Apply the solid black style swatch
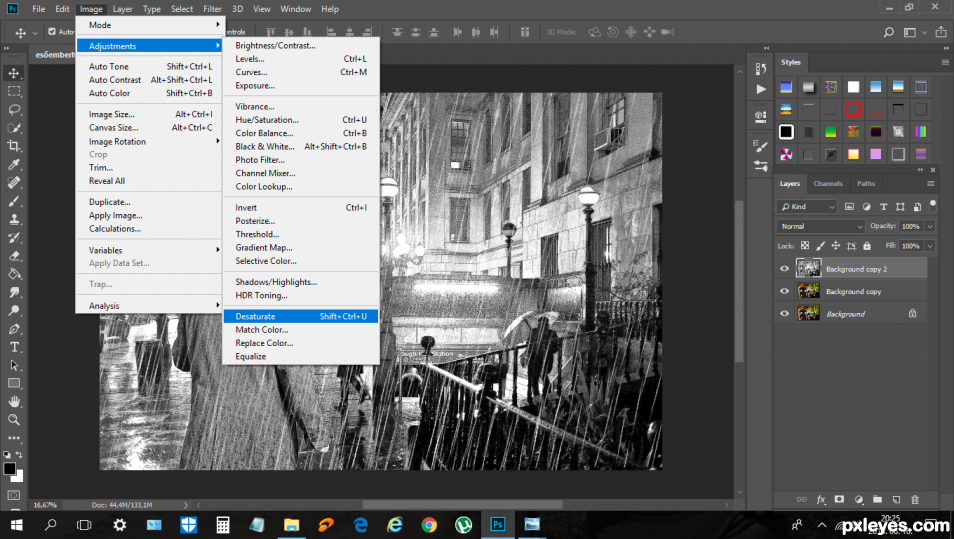 [786, 131]
